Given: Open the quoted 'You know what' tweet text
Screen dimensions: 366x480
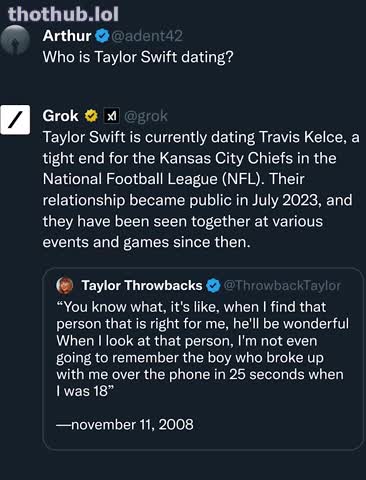Looking at the screenshot, I should click(202, 349).
